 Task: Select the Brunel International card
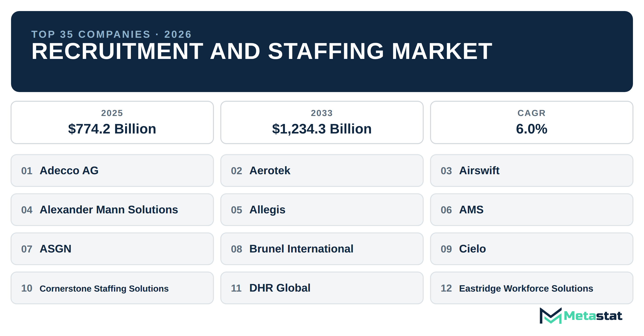322,249
